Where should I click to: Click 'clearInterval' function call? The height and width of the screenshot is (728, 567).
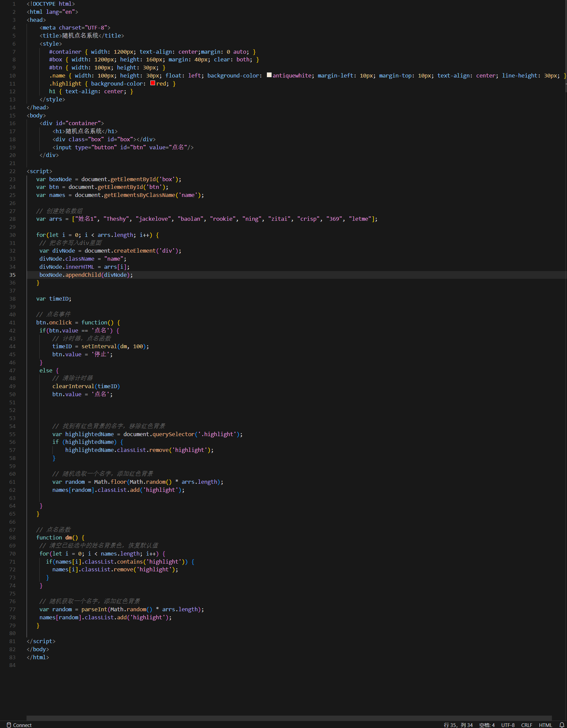click(x=73, y=386)
